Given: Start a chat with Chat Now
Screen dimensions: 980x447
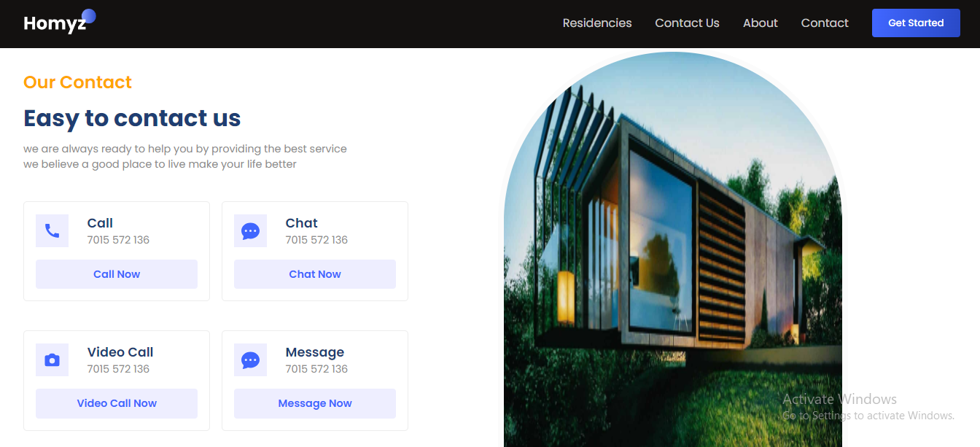Looking at the screenshot, I should [315, 274].
